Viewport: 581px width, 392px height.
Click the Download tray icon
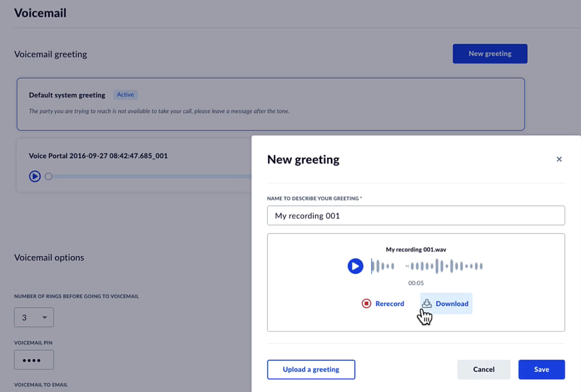pyautogui.click(x=427, y=304)
